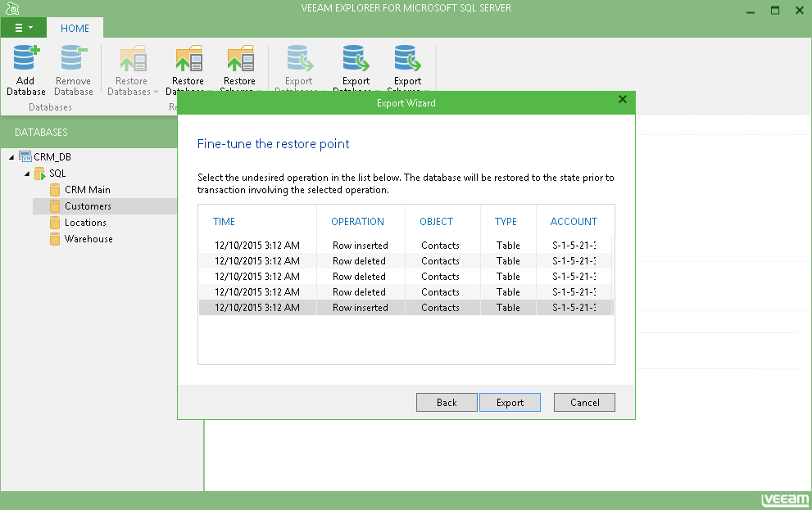Select the CRM_DB server label

(x=52, y=156)
